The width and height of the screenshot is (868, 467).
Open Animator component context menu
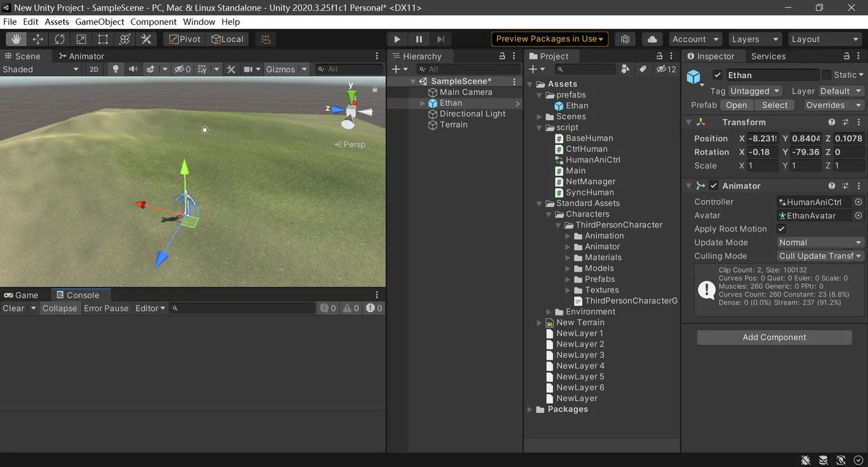click(859, 186)
